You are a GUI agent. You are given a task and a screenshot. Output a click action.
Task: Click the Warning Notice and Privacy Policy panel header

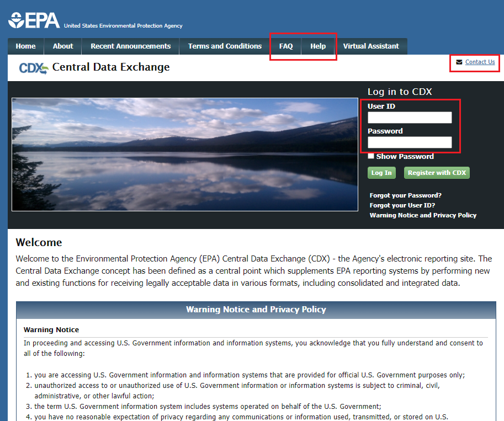pos(256,310)
